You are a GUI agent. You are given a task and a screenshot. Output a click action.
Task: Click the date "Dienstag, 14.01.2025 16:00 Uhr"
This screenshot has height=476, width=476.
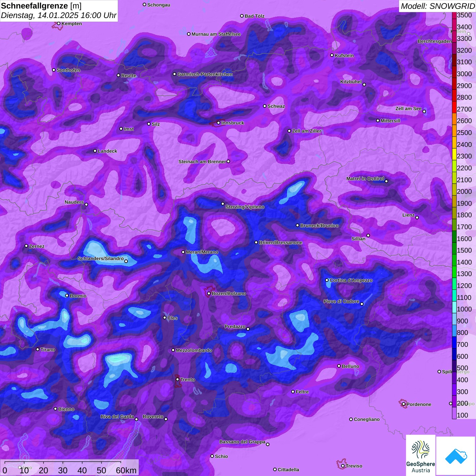(x=59, y=16)
